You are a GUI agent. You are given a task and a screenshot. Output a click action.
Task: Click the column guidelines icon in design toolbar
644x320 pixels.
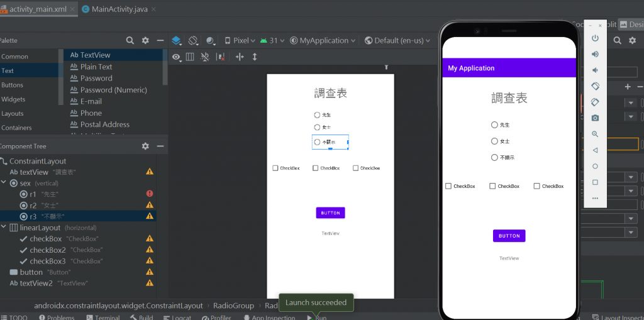tap(190, 57)
